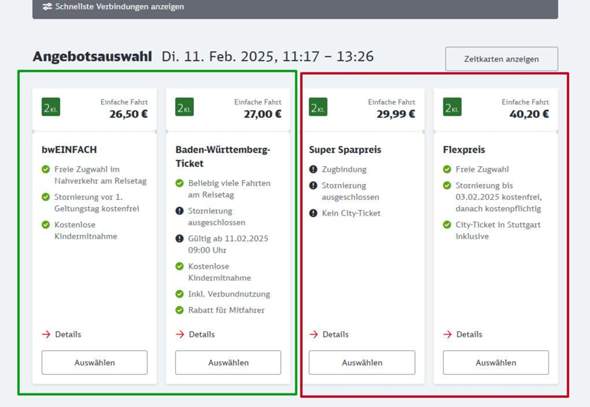Click warning icon beside Zugbindung
Screen dimensions: 590x407
click(313, 169)
